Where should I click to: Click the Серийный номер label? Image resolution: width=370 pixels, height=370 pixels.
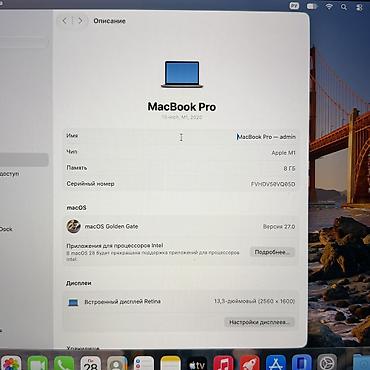pos(90,184)
